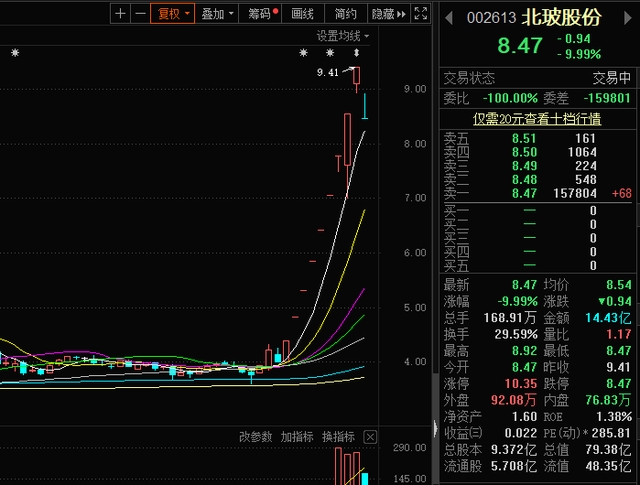Click the 9.41 high price label
640x485 pixels.
[x=328, y=73]
